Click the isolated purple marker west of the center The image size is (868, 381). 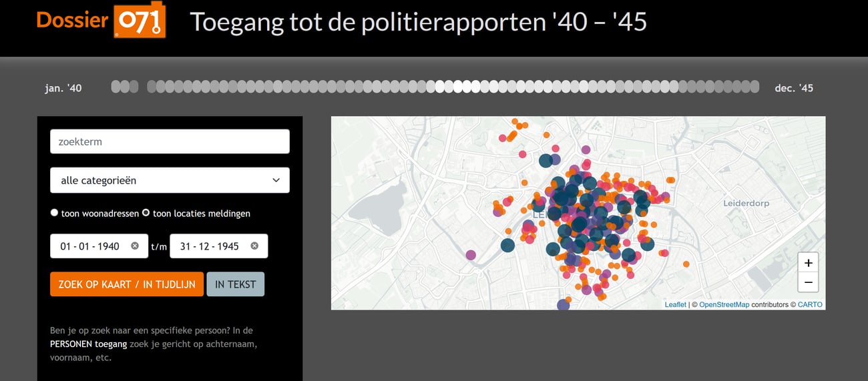coord(471,254)
